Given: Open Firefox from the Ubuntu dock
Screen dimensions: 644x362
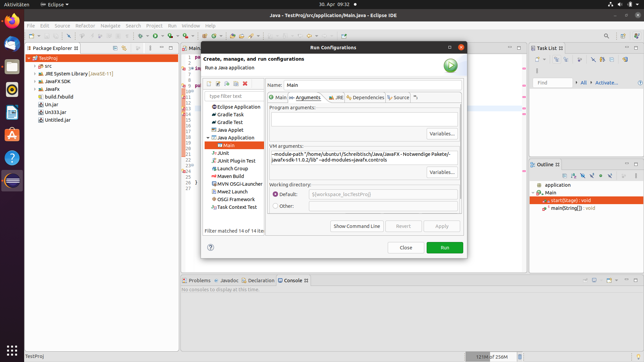Looking at the screenshot, I should (x=12, y=21).
